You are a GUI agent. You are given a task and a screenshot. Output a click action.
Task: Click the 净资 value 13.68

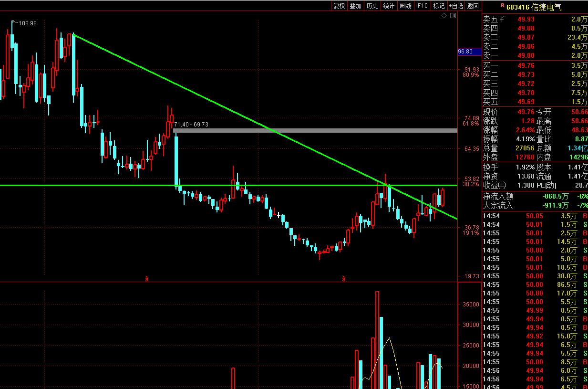click(526, 176)
